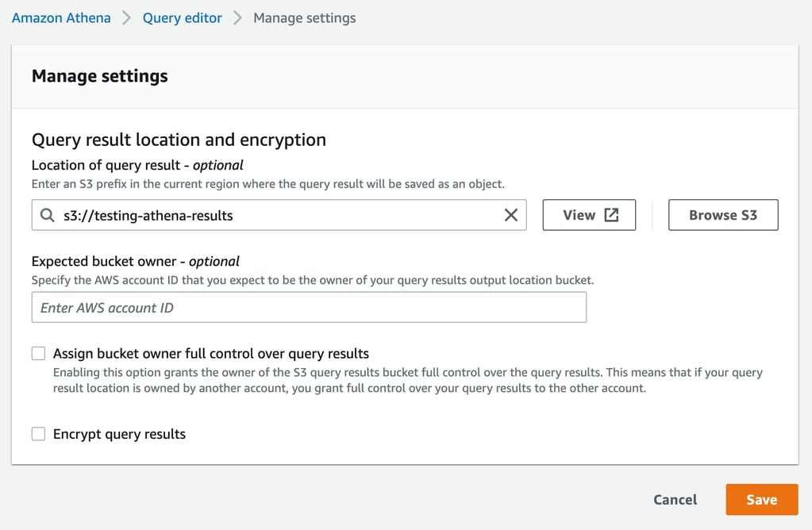The image size is (812, 530).
Task: Click the Amazon Athena breadcrumb link
Action: (x=61, y=17)
